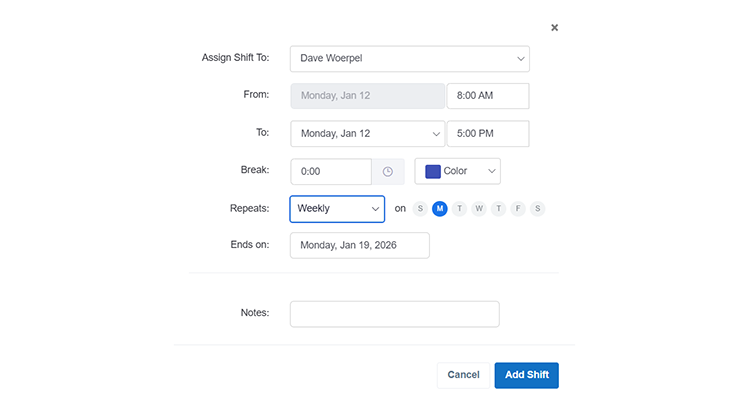The width and height of the screenshot is (750, 404).
Task: Close the shift dialog with the X
Action: click(555, 28)
